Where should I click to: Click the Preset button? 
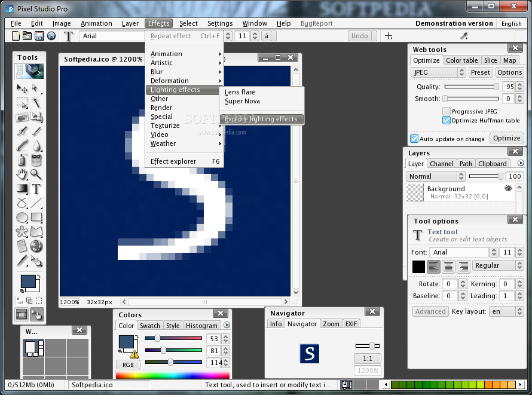coord(480,72)
